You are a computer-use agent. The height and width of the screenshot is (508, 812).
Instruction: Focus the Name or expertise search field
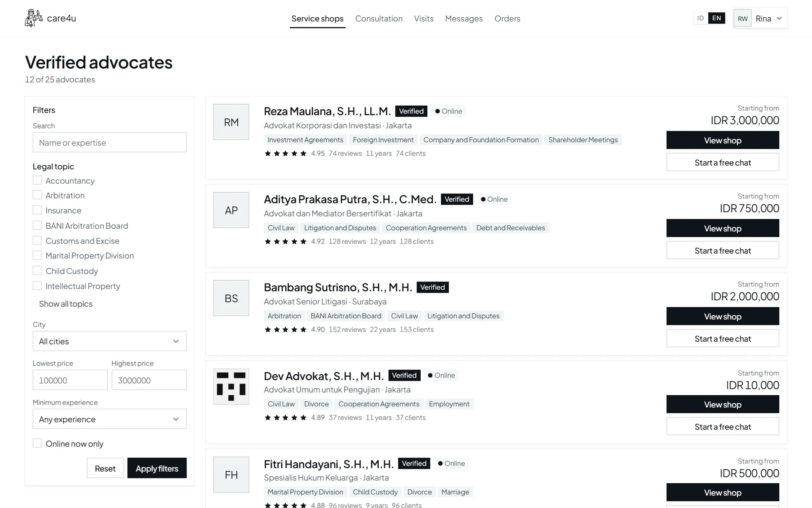coord(109,142)
